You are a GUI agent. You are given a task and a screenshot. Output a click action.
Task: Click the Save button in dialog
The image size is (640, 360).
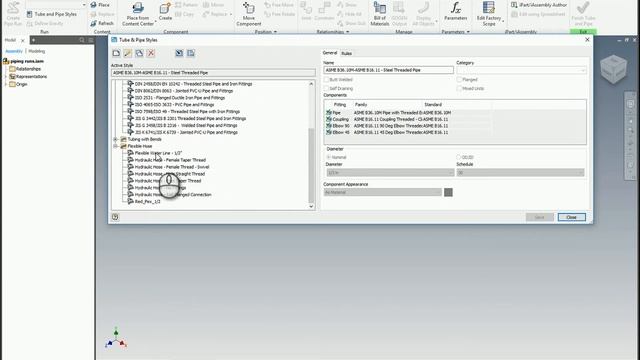click(x=540, y=217)
